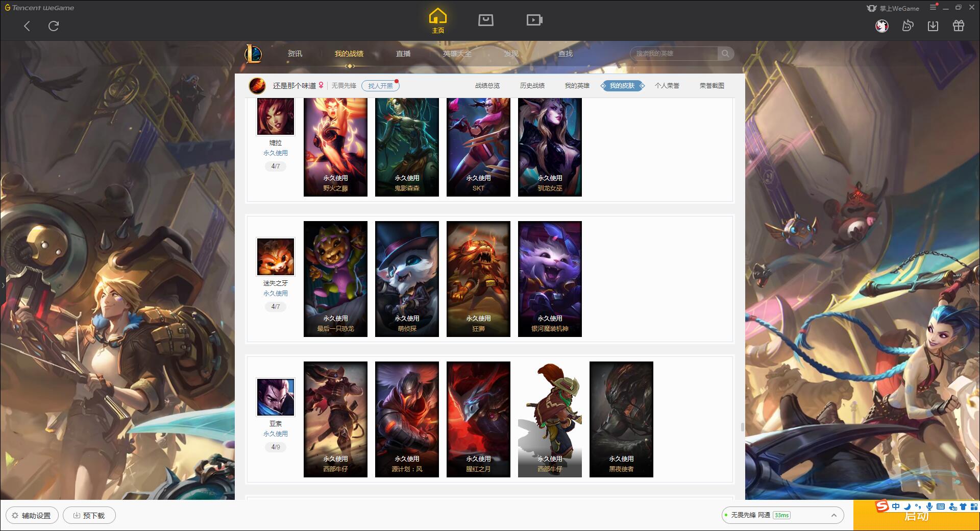Switch to the 直播 tab

pos(403,54)
